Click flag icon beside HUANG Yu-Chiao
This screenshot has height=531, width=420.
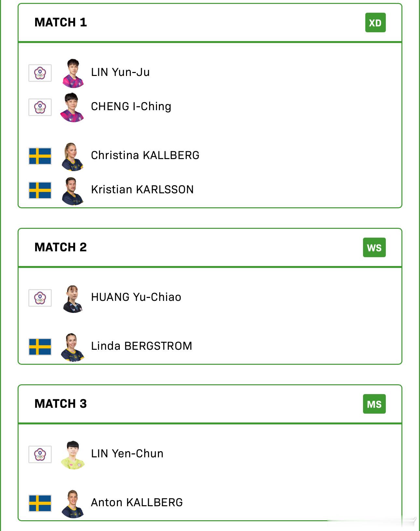pos(40,298)
